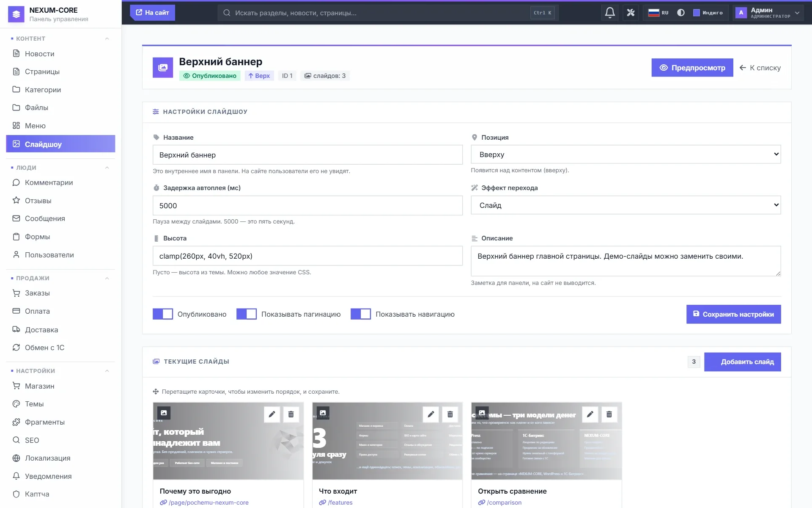Click 'Сохранить настройки' button
This screenshot has height=508, width=812.
[734, 314]
